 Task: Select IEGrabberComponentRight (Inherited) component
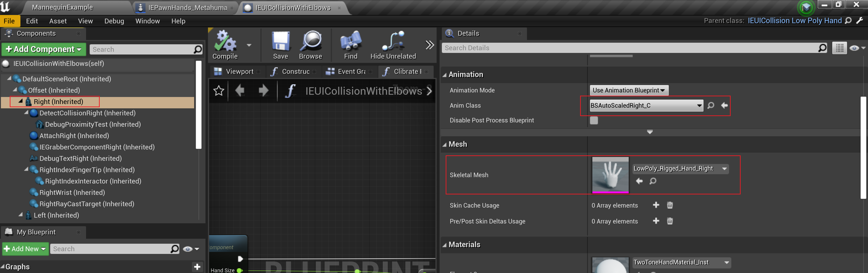[97, 147]
